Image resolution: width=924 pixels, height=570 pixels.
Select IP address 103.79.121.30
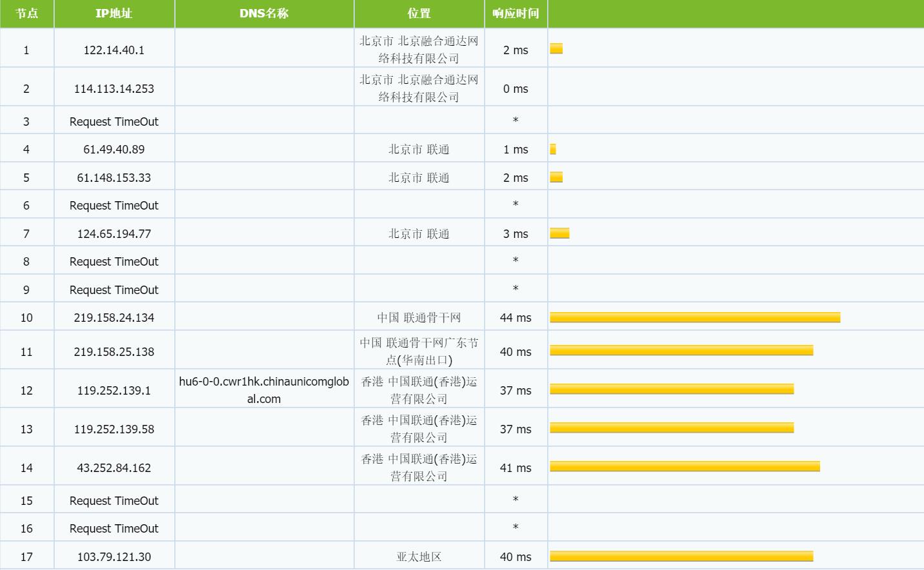pos(114,557)
